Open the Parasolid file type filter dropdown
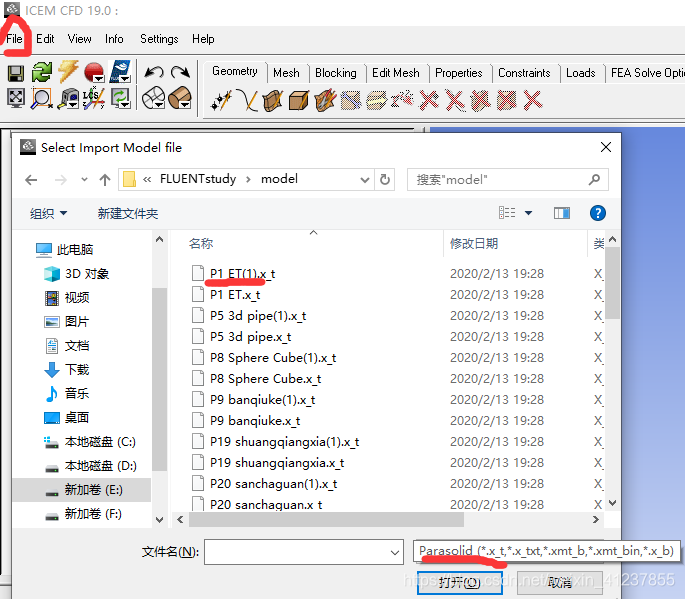Viewport: 685px width, 599px height. click(x=546, y=551)
